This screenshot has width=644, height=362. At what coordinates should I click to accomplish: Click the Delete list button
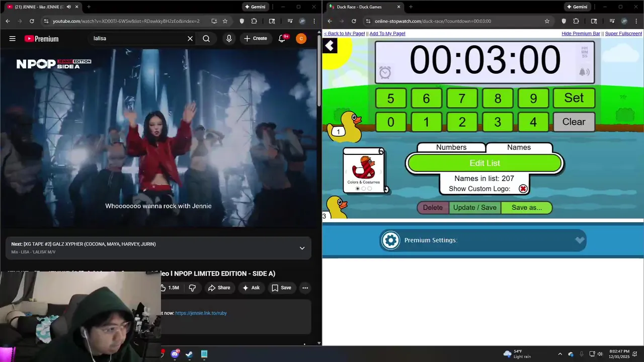click(433, 208)
